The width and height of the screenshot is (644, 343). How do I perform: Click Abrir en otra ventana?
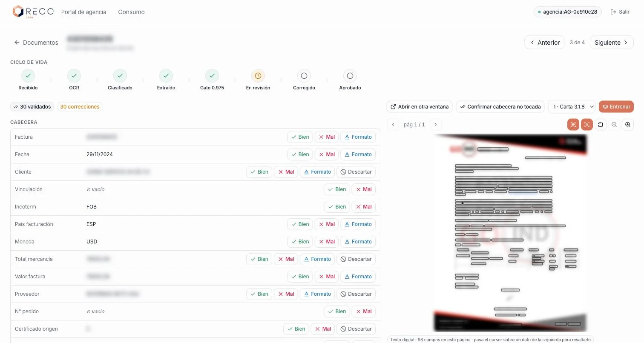coord(420,107)
